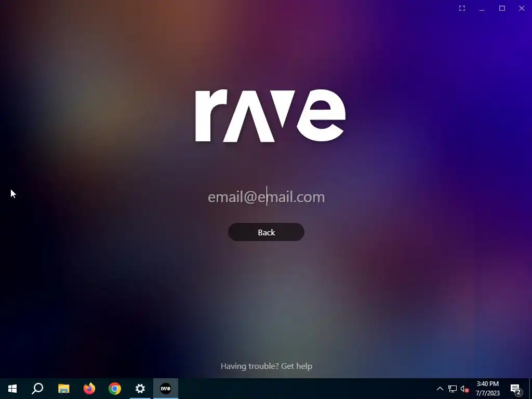
Task: Click the Back button
Action: pos(266,232)
